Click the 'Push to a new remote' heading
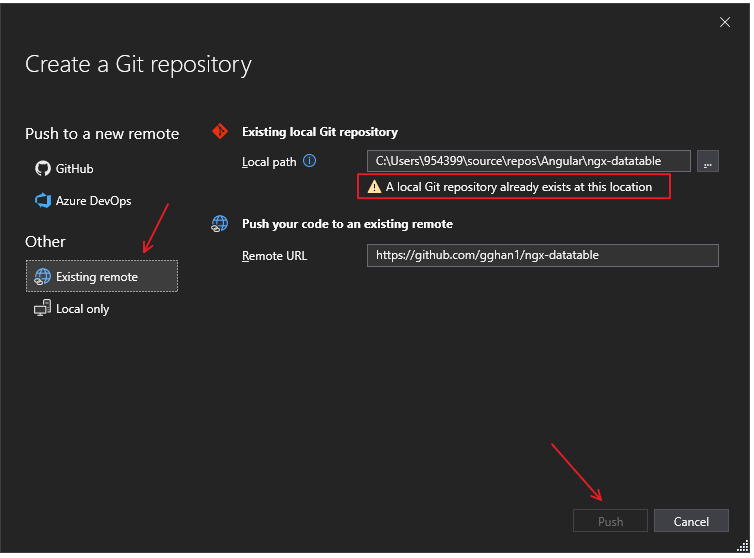Viewport: 754px width, 558px height. (x=102, y=134)
